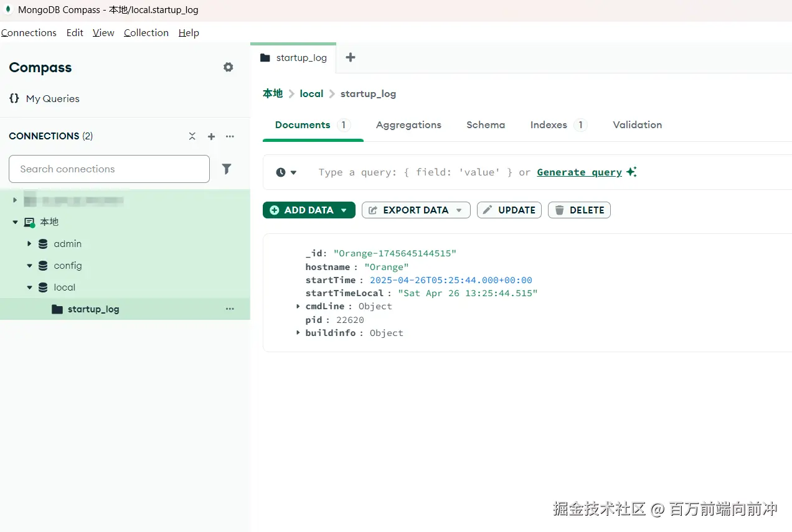Open the Help menu

point(189,33)
